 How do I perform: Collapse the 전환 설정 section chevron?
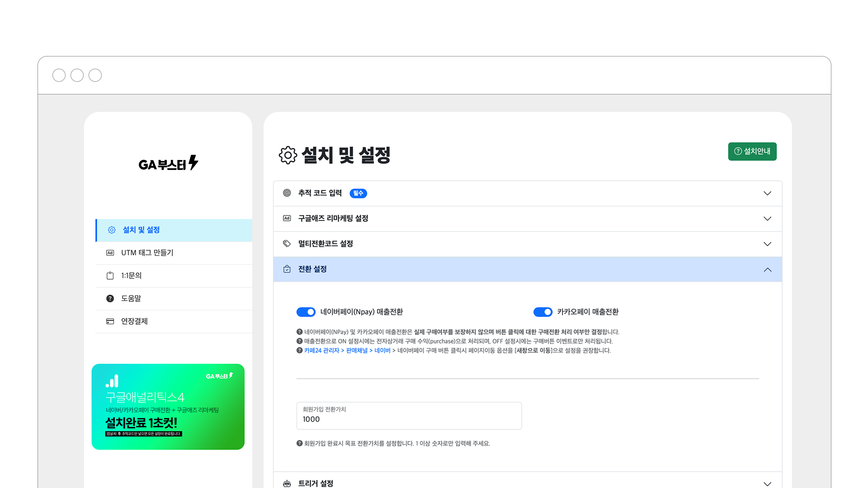pos(767,270)
